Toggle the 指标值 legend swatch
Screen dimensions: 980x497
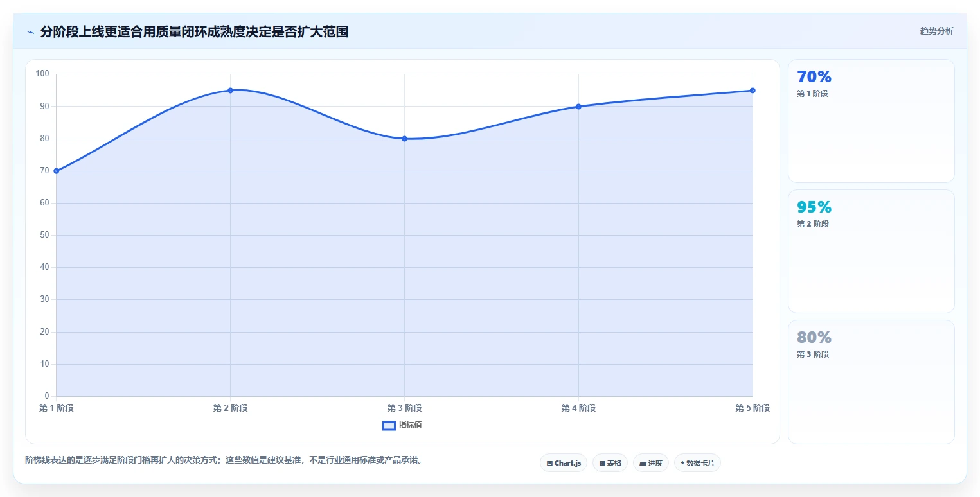(389, 425)
